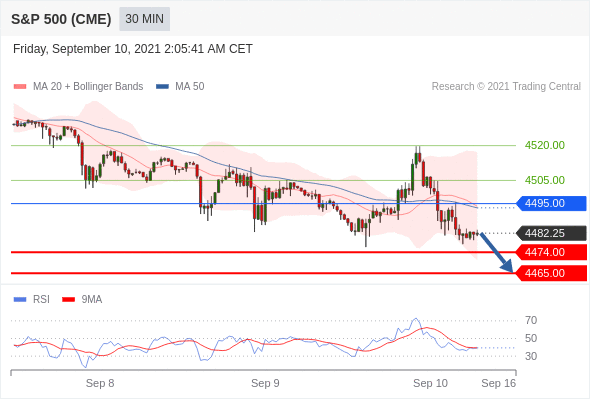The height and width of the screenshot is (400, 590).
Task: Click the S&P 500 (CME) title
Action: point(61,19)
